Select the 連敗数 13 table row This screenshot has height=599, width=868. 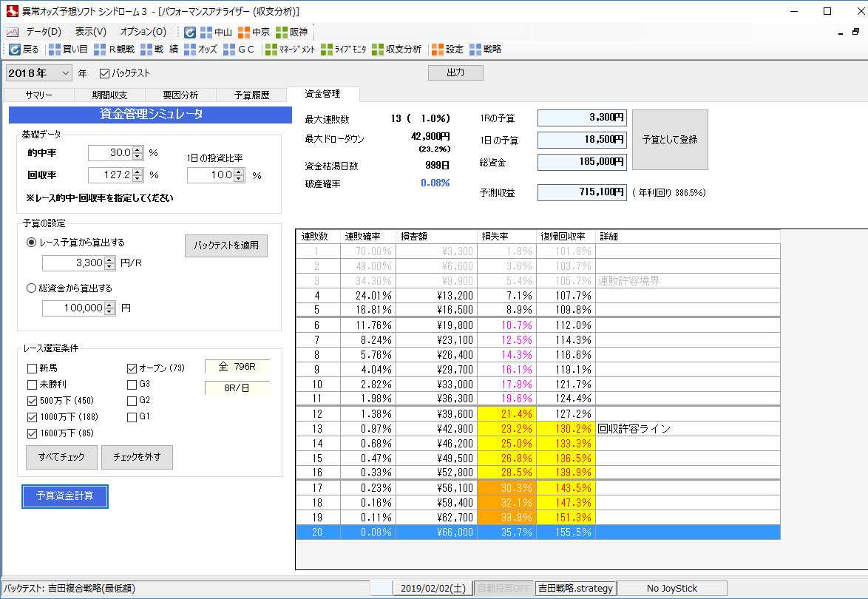pos(538,428)
